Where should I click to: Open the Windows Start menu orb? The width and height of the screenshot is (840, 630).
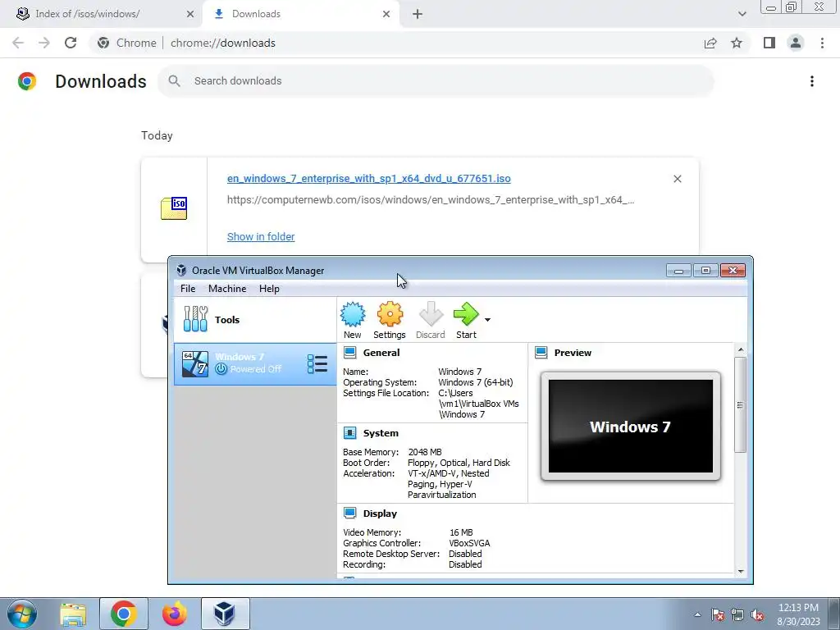tap(22, 614)
